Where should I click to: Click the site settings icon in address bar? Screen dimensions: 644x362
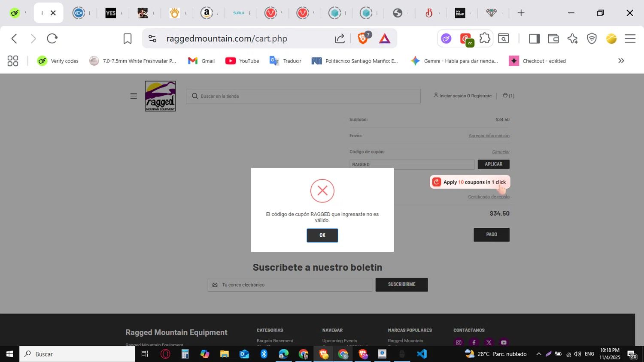(x=152, y=39)
